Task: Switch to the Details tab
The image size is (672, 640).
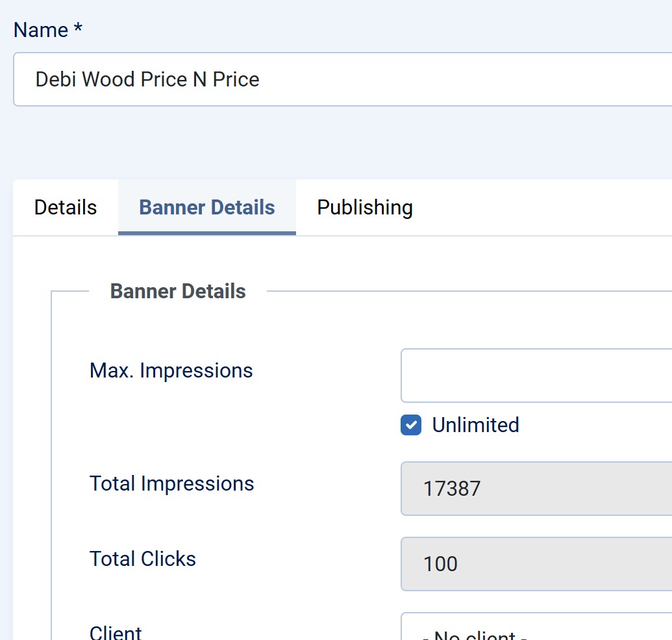Action: tap(66, 208)
